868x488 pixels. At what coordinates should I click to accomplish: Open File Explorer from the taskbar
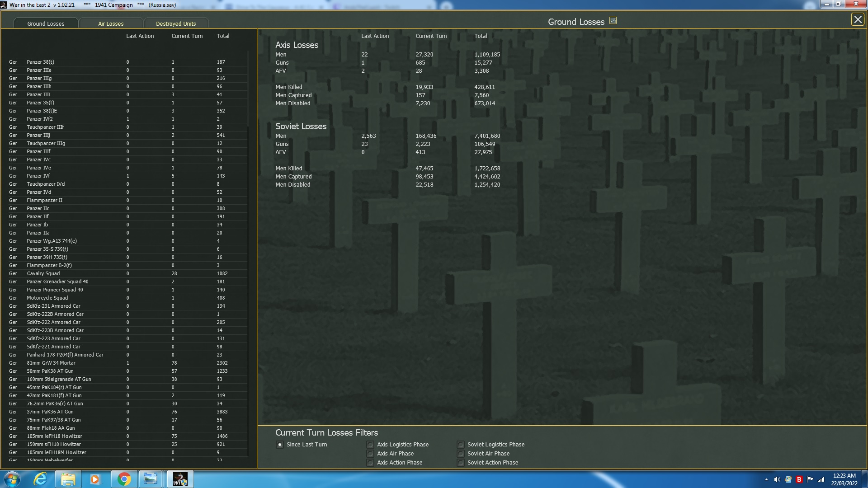click(68, 479)
